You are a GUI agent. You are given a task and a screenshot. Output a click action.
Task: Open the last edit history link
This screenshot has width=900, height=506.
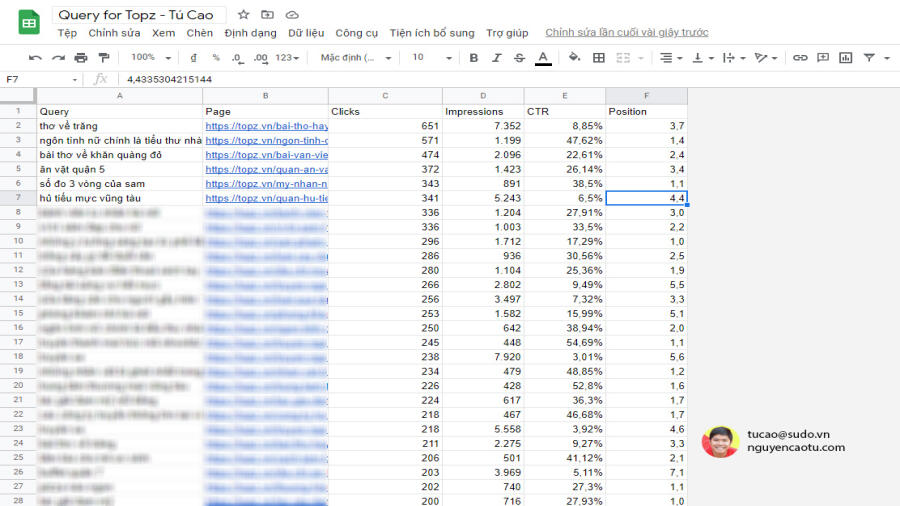627,33
